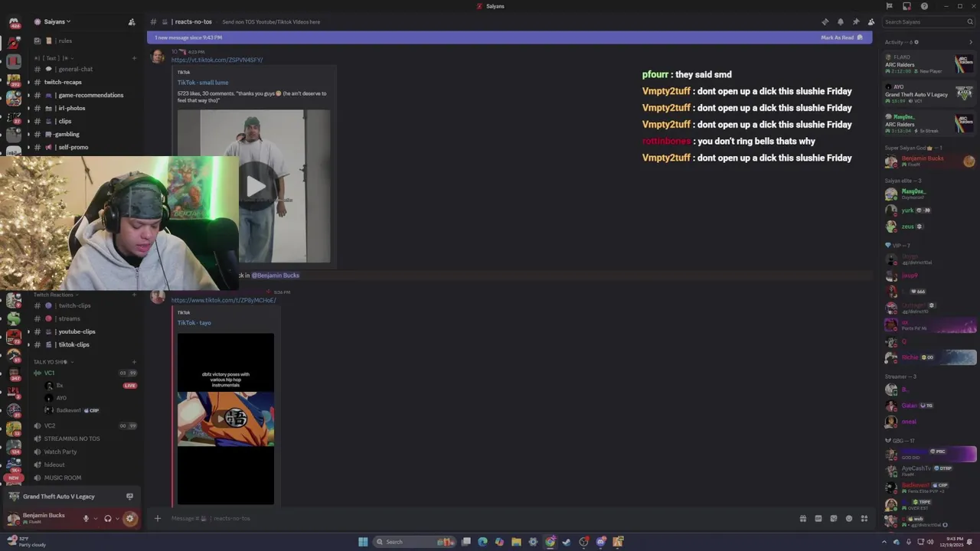Open the Steam icon in Windows taskbar
This screenshot has height=551, width=980.
tap(567, 542)
